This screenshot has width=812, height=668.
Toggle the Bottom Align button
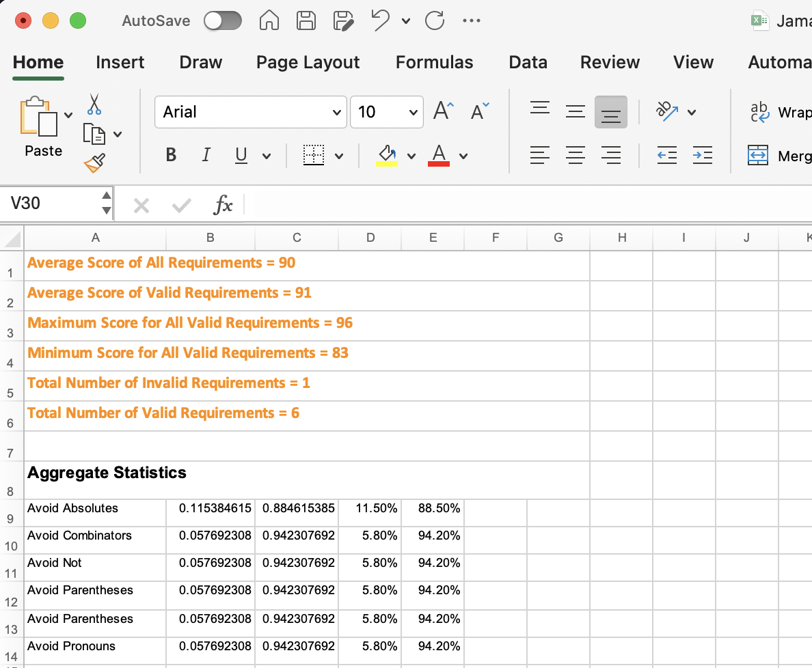[611, 112]
